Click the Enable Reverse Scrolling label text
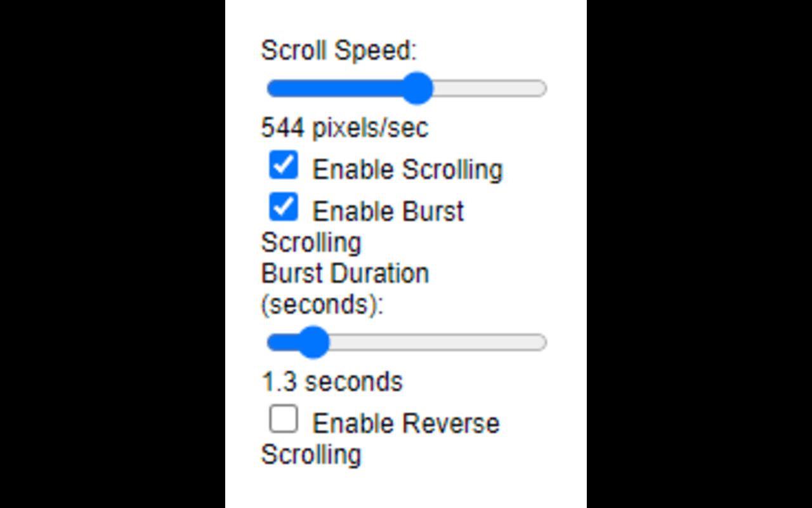Viewport: 812px width, 508px height. [405, 422]
